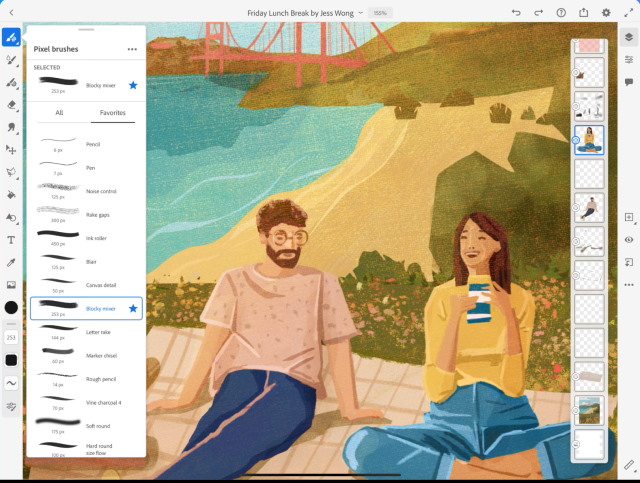The image size is (640, 483).
Task: Go back with the top-left arrow
Action: coord(11,13)
